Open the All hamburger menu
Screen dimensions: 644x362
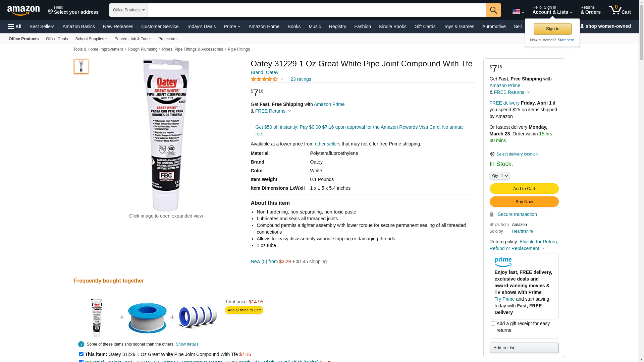pyautogui.click(x=15, y=26)
